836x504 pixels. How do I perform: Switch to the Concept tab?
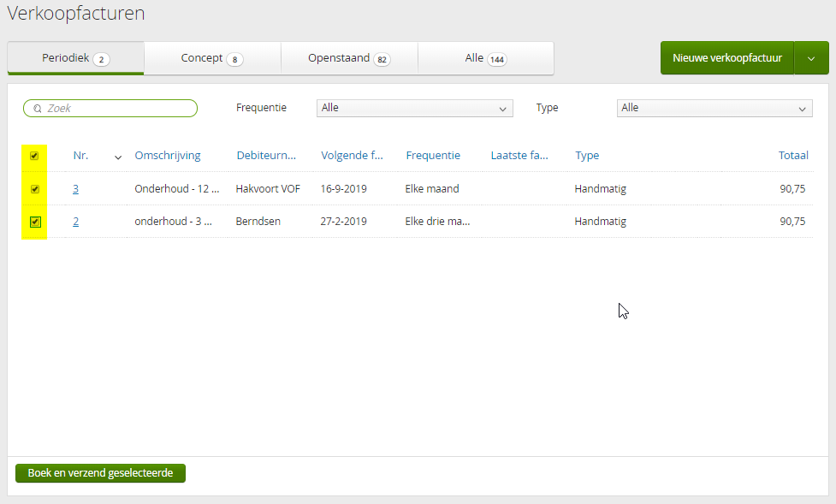212,58
